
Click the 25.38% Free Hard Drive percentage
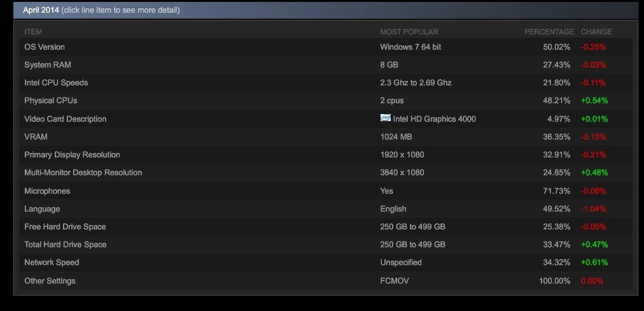[557, 227]
